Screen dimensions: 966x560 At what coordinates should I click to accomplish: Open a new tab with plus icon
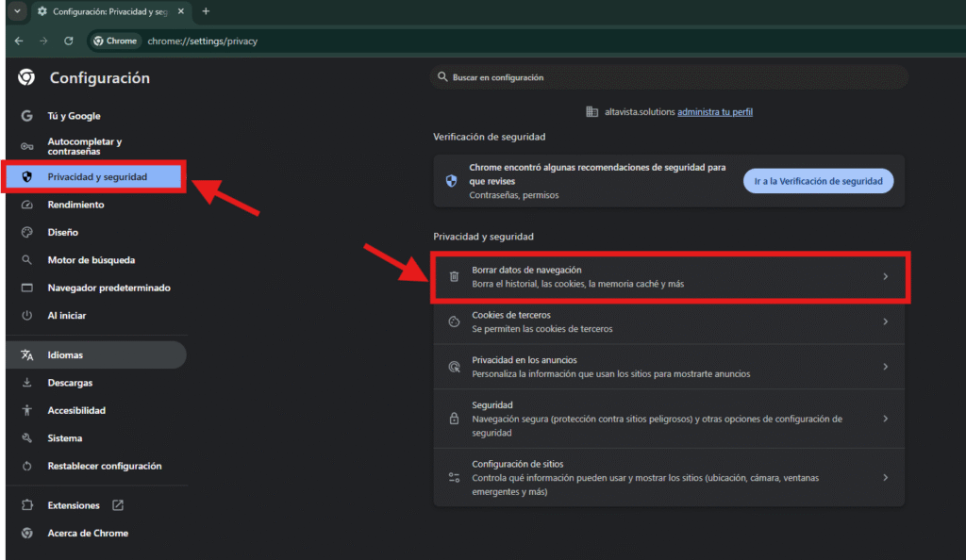206,11
